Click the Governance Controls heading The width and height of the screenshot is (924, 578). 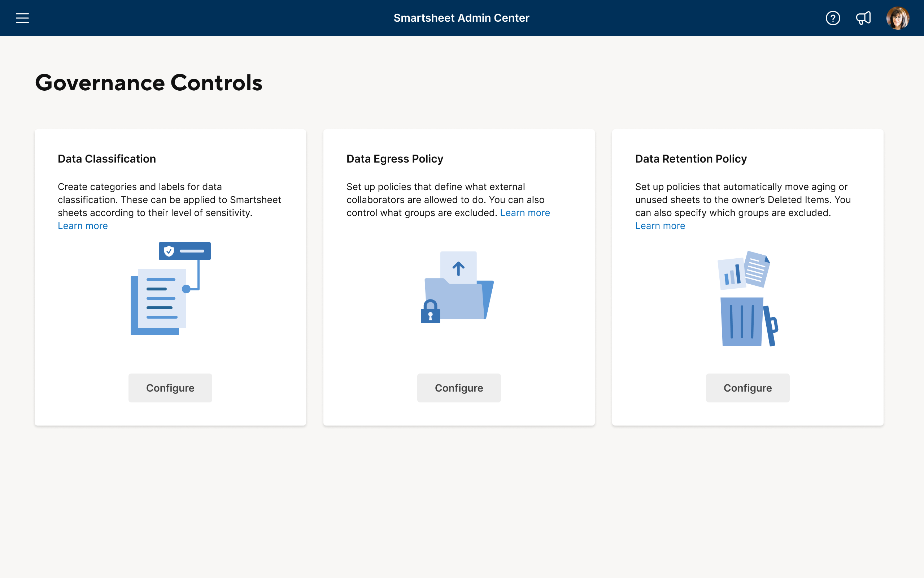point(149,83)
